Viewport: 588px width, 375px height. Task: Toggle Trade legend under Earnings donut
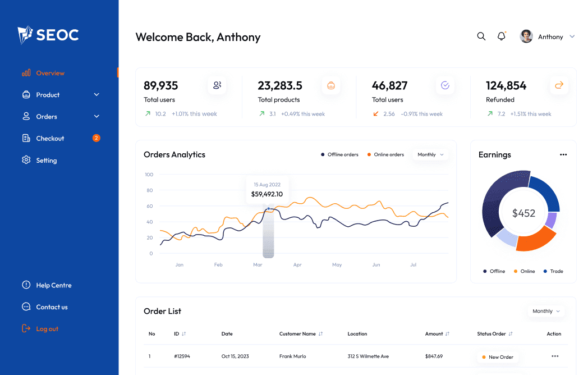(553, 271)
